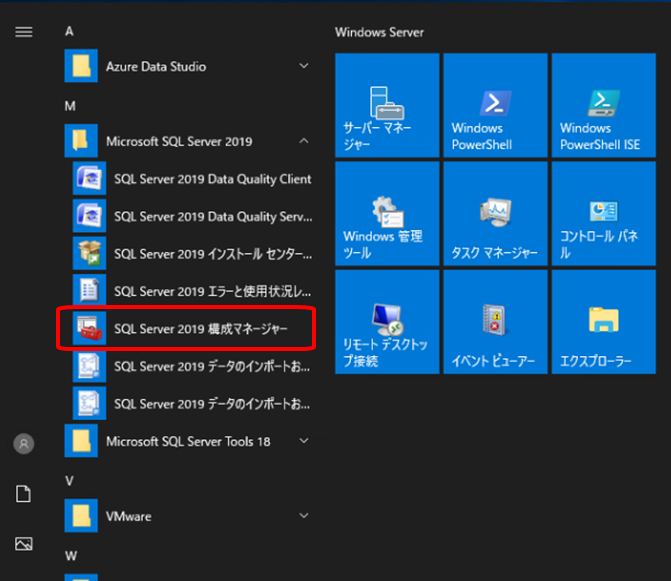Click the letter W section header
Image resolution: width=671 pixels, height=581 pixels.
(71, 556)
